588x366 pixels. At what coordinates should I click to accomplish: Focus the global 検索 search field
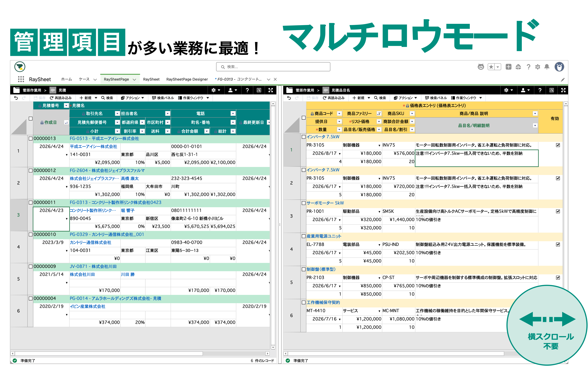pos(273,67)
